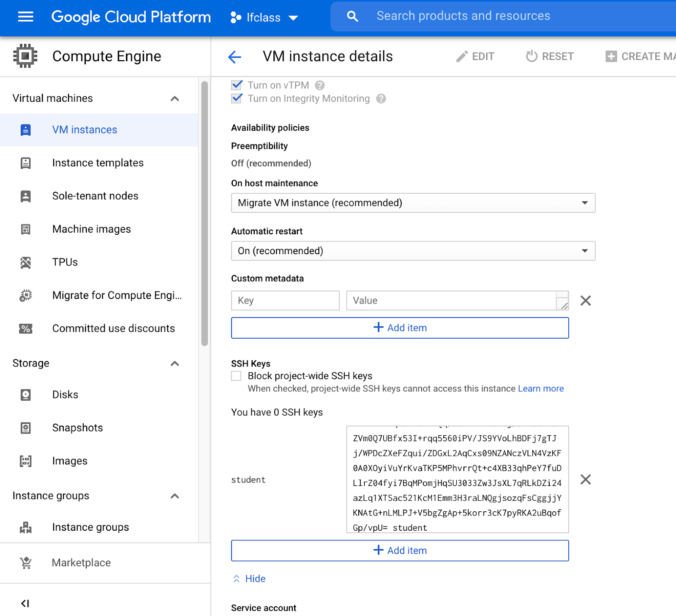Toggle the Turn on vTPM checkbox

pyautogui.click(x=237, y=85)
